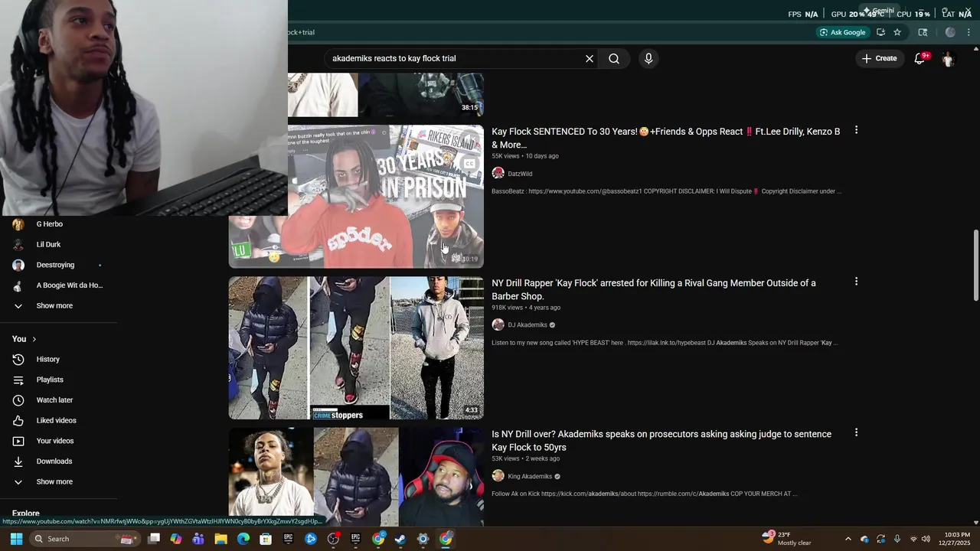Screen dimensions: 980x551
Task: Click the page vertical scrollbar thumb
Action: pos(975,265)
